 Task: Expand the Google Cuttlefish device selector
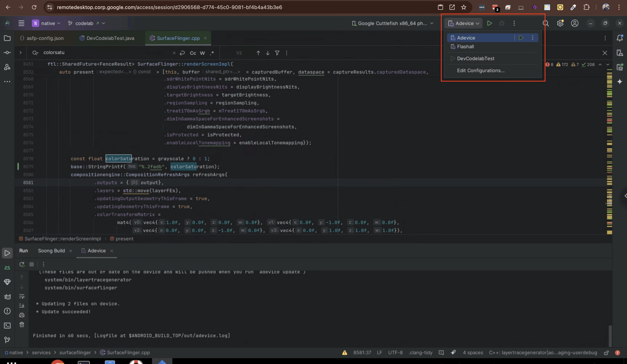[x=393, y=23]
